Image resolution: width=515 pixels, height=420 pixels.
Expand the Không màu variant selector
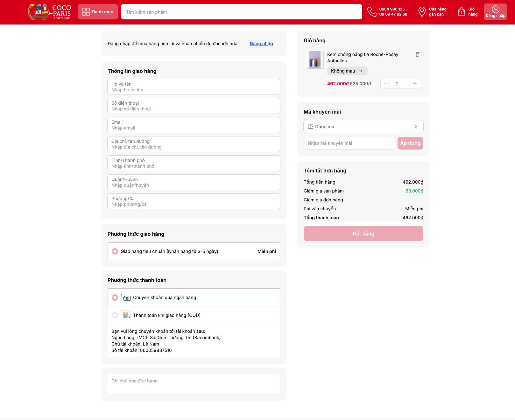pyautogui.click(x=347, y=71)
